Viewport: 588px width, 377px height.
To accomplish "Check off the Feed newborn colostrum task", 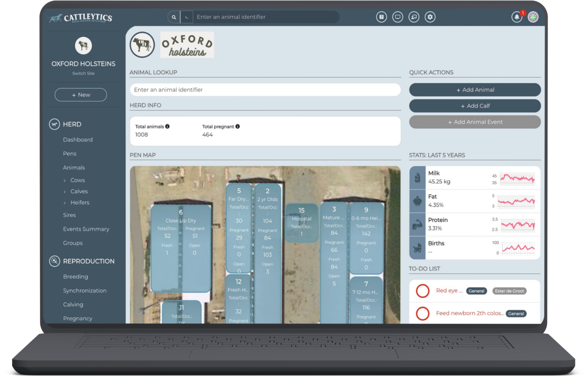I will [x=422, y=313].
